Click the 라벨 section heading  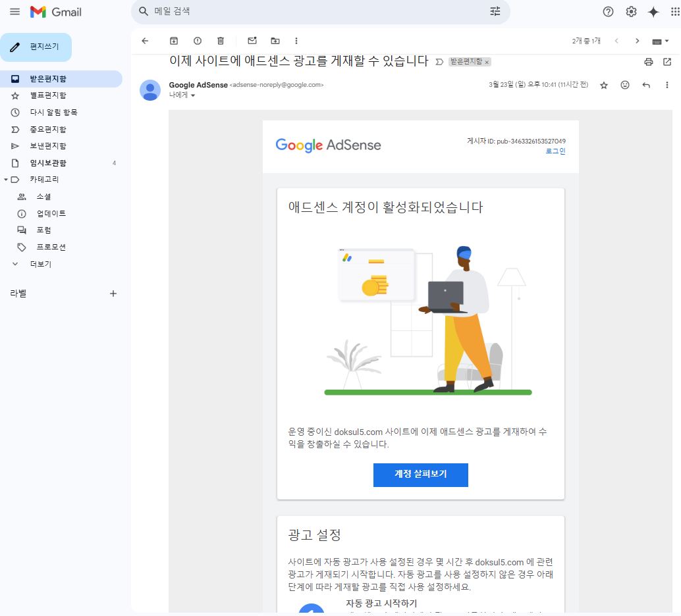tap(18, 294)
